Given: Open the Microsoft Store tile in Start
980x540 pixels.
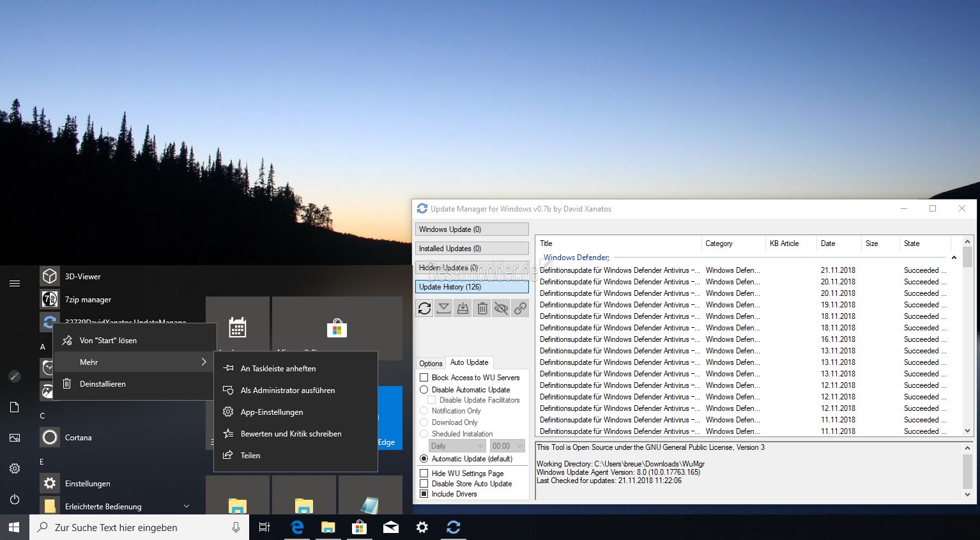Looking at the screenshot, I should 337,328.
